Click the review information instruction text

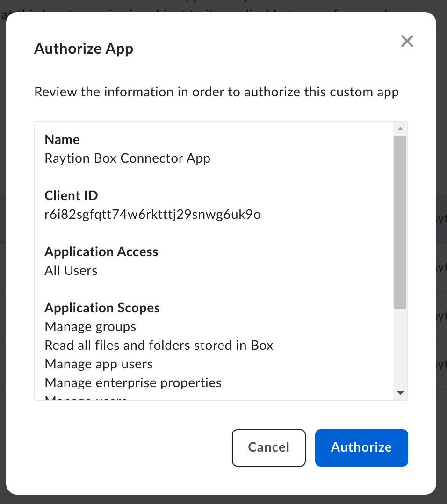click(216, 92)
